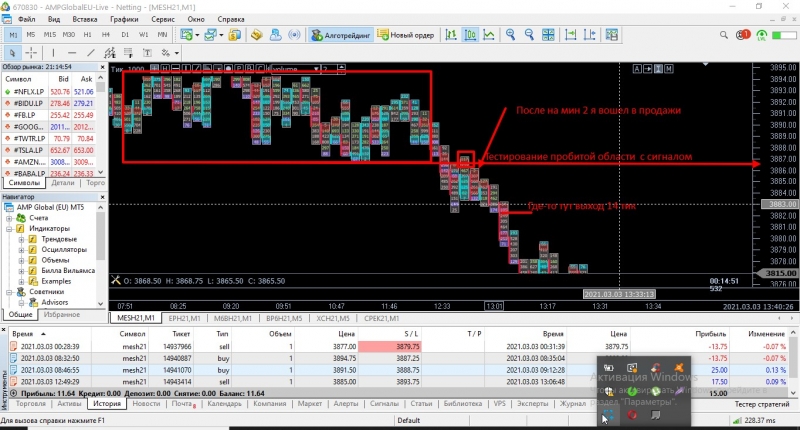Open the Детали tab in Market Watch

click(x=63, y=183)
